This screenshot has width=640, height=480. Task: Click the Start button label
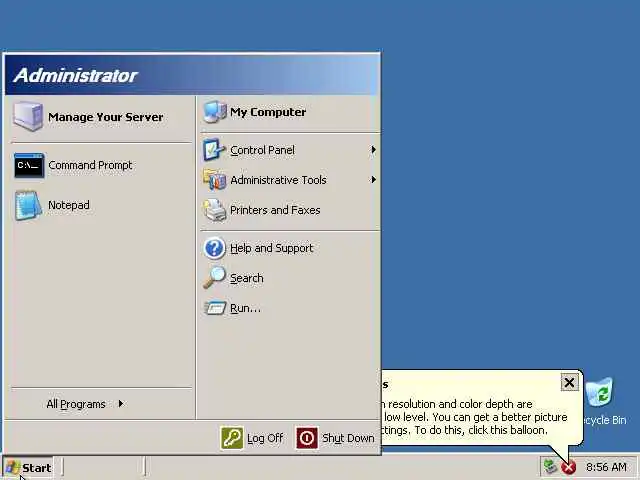click(36, 468)
